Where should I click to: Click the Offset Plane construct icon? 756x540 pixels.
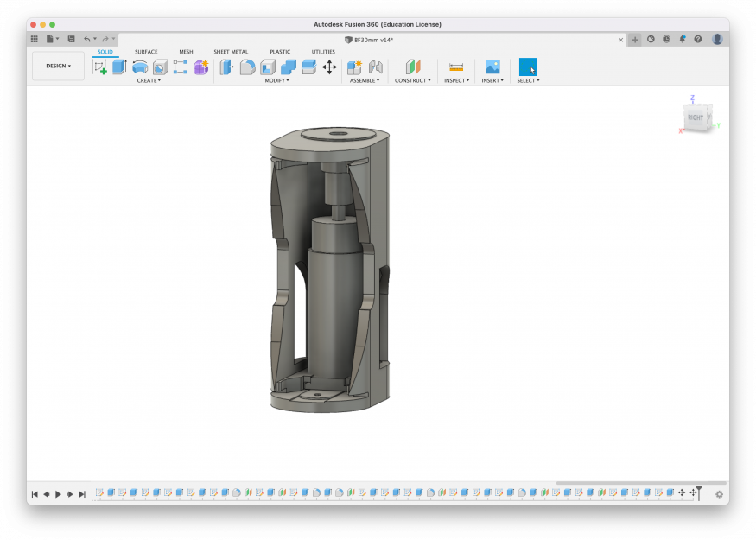pos(412,67)
